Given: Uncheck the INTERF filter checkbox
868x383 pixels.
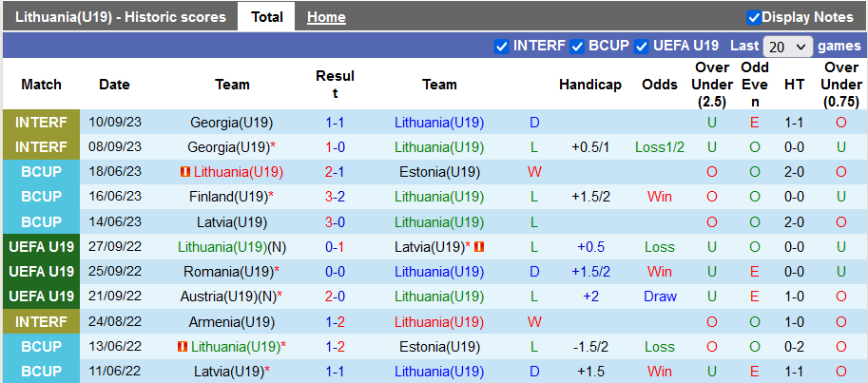Looking at the screenshot, I should pyautogui.click(x=501, y=46).
